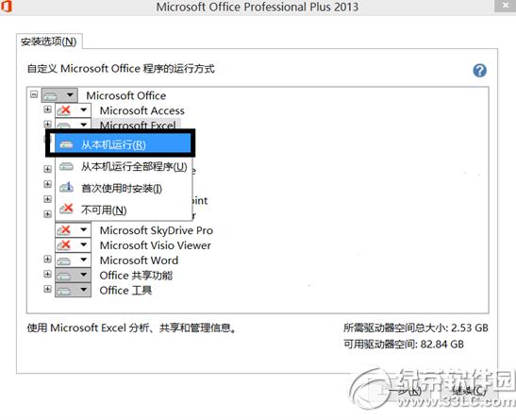Click the 自定义 Microsoft Office 程序的运行方式 heading
Image resolution: width=516 pixels, height=420 pixels.
[121, 69]
